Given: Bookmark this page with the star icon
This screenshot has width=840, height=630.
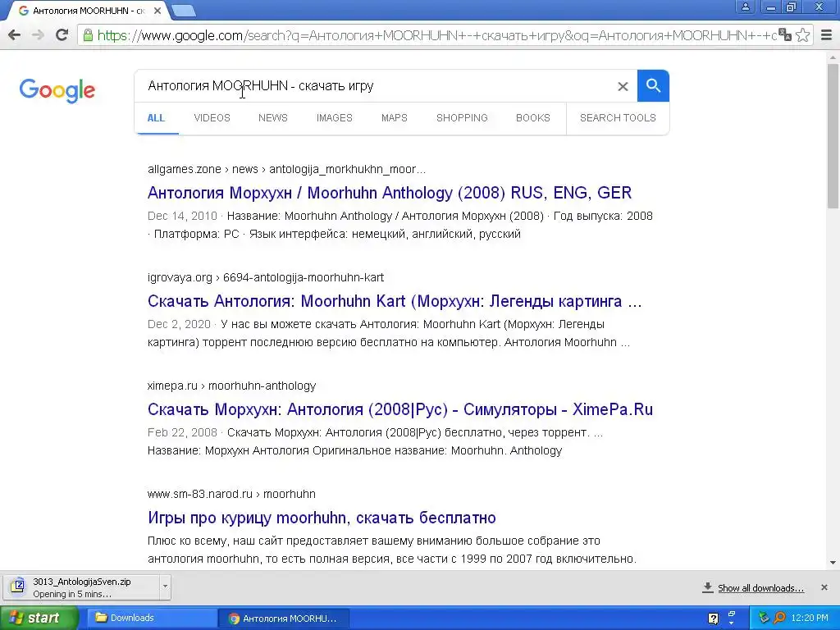Looking at the screenshot, I should 802,35.
